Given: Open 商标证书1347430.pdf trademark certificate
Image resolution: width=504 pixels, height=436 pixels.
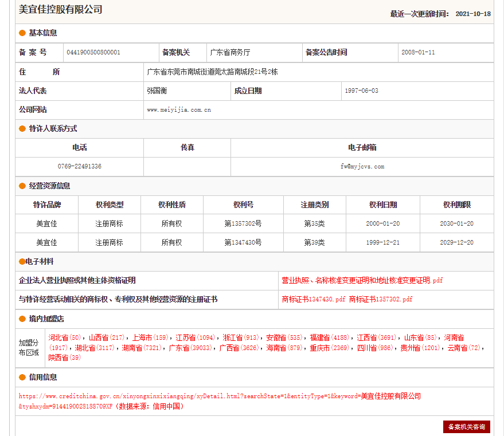Looking at the screenshot, I should [x=314, y=300].
